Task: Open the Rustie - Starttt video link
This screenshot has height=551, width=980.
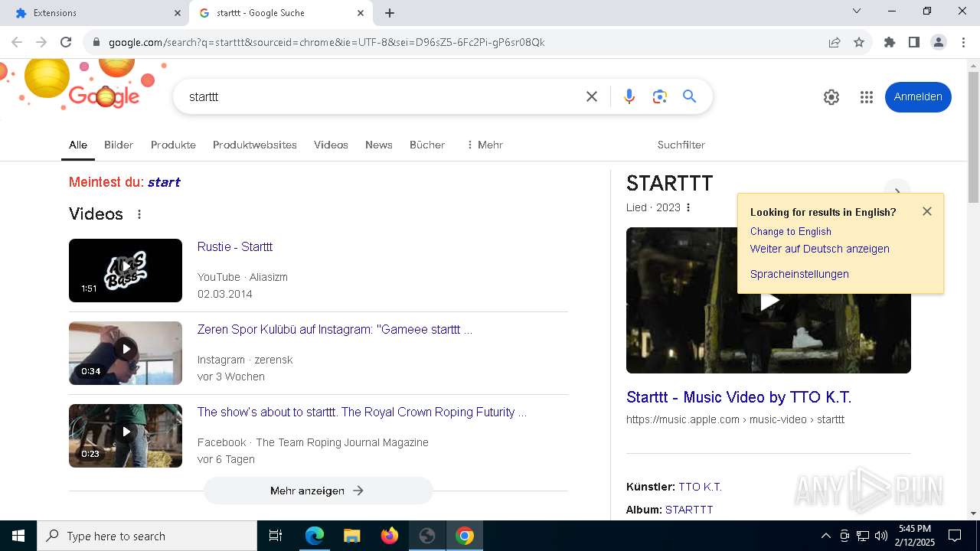Action: pos(235,246)
